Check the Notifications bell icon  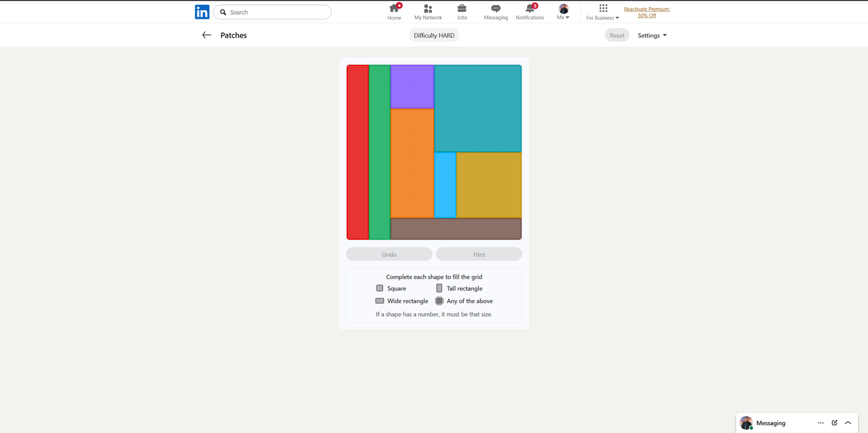tap(529, 9)
